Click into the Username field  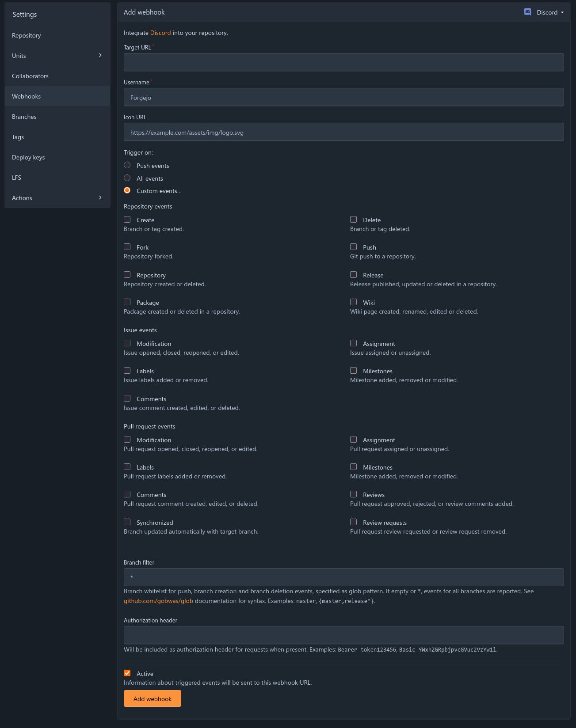pos(343,97)
